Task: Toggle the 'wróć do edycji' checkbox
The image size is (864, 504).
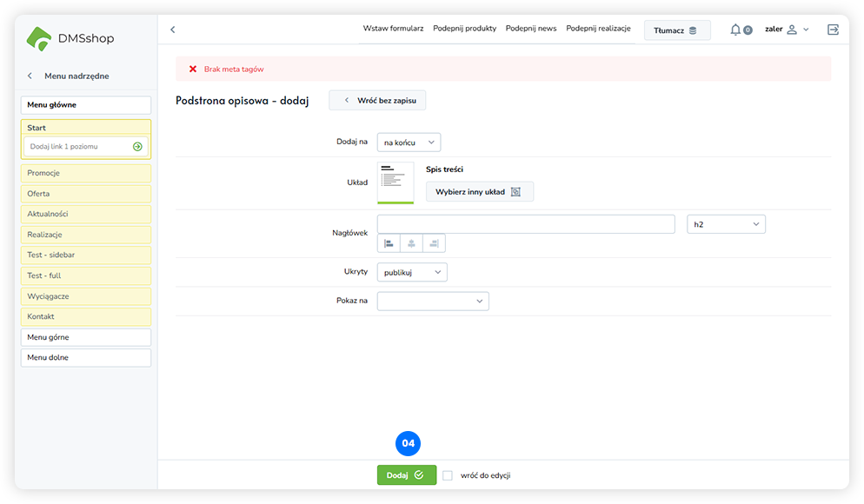Action: (x=448, y=475)
